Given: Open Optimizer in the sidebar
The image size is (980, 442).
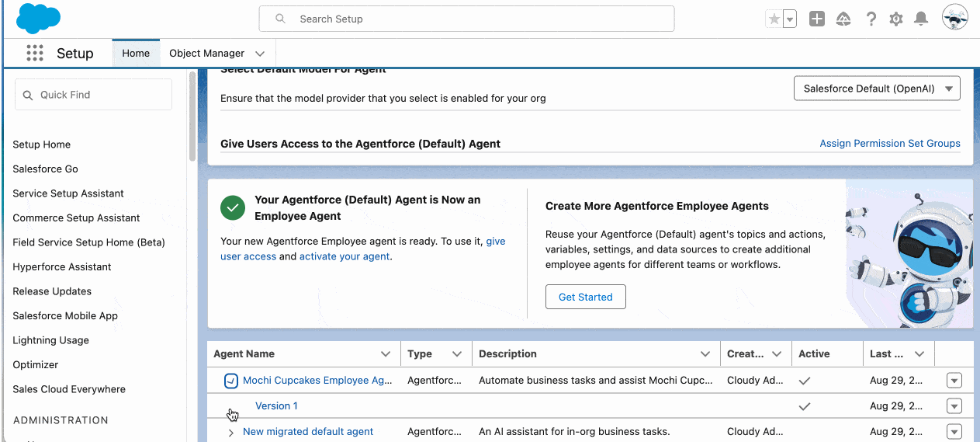Looking at the screenshot, I should coord(36,364).
